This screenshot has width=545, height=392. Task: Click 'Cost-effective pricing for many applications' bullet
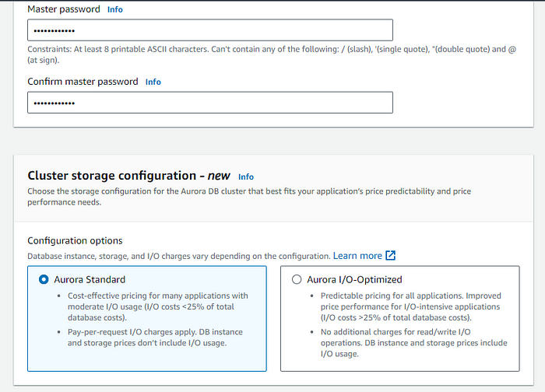pos(158,306)
